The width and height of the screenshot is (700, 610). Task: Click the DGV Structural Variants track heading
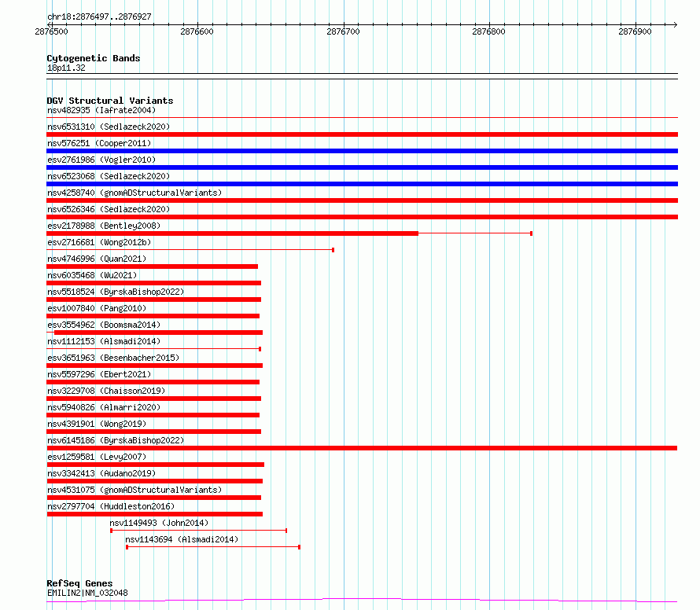(110, 101)
